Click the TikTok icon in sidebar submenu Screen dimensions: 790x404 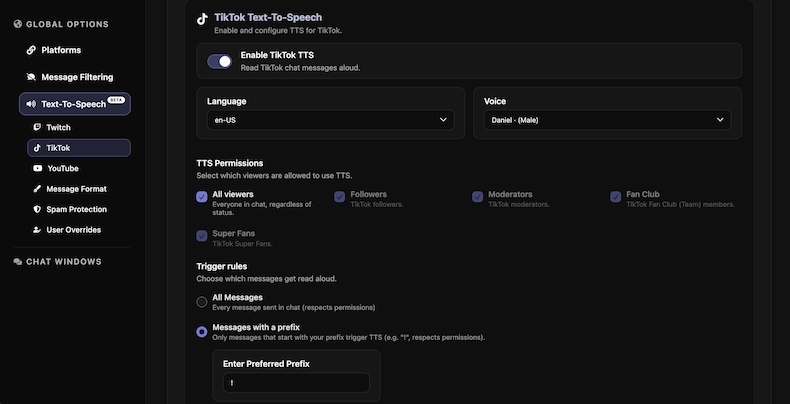coord(37,148)
